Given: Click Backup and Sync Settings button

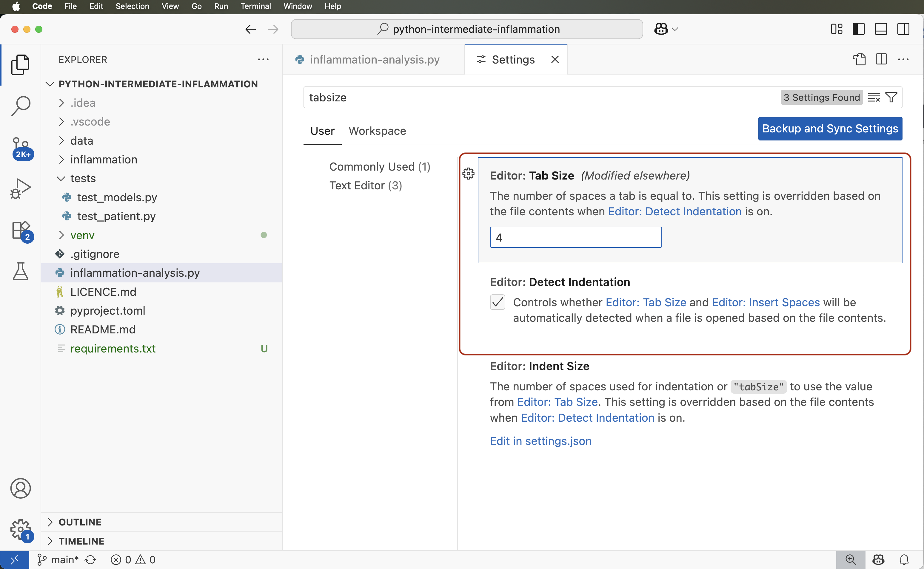Looking at the screenshot, I should (830, 129).
